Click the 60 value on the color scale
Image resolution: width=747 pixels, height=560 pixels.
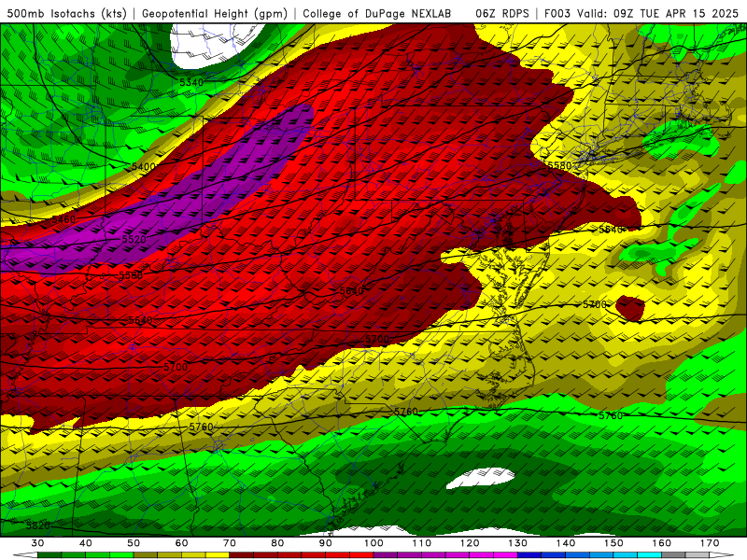181,543
